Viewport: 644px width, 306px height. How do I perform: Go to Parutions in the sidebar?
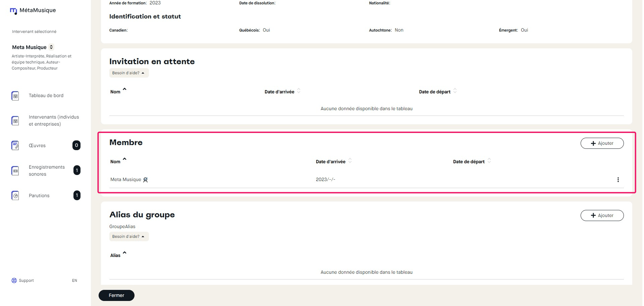[39, 195]
